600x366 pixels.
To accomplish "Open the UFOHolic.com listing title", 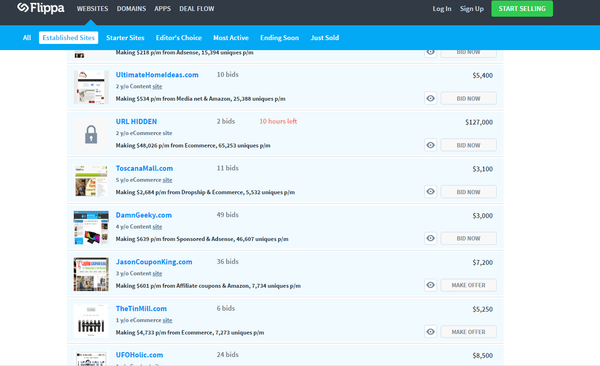I will (x=139, y=355).
